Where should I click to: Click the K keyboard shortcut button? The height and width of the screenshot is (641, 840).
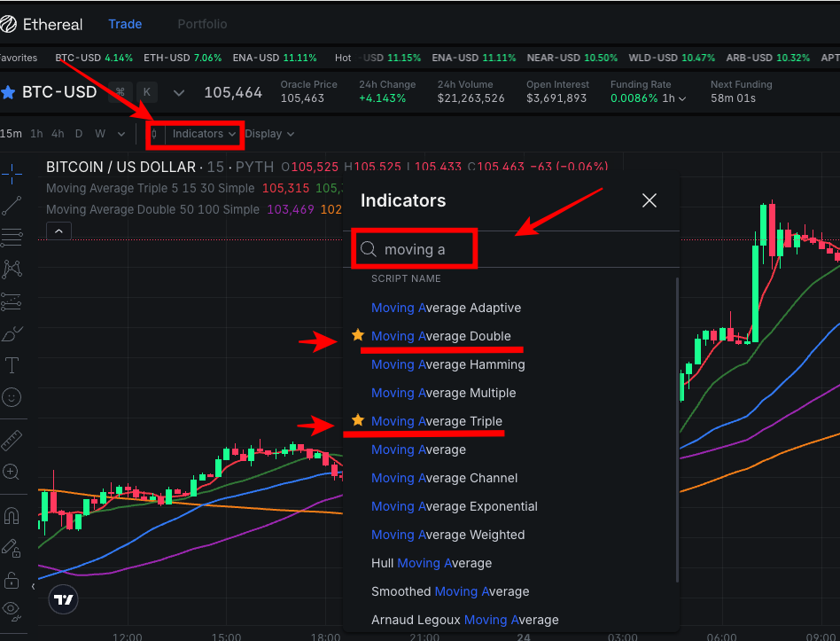tap(147, 92)
